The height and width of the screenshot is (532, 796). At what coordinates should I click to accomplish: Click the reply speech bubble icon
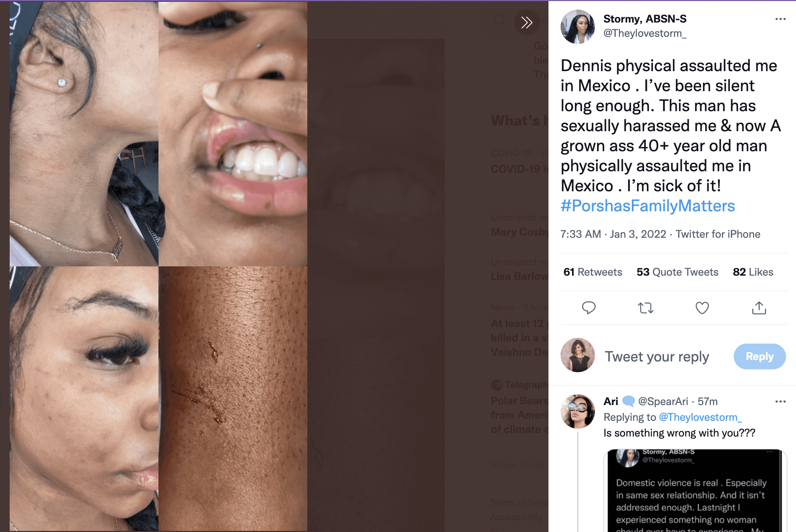(x=589, y=308)
